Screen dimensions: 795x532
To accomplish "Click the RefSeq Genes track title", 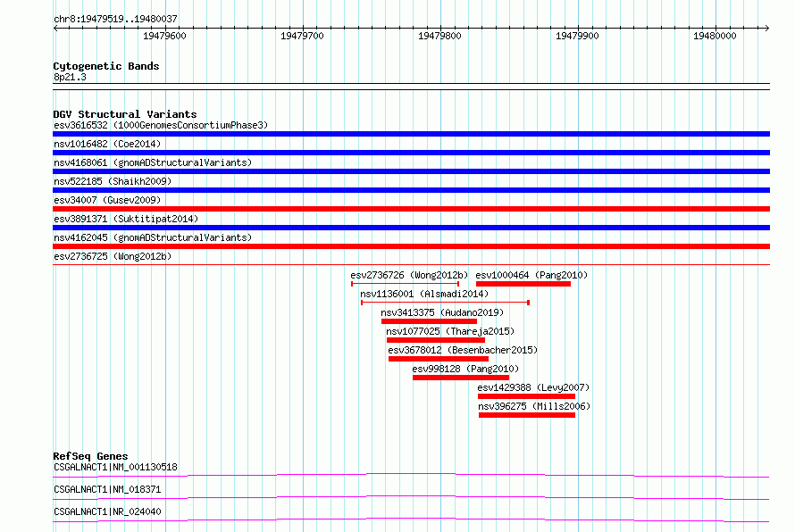I will point(90,456).
